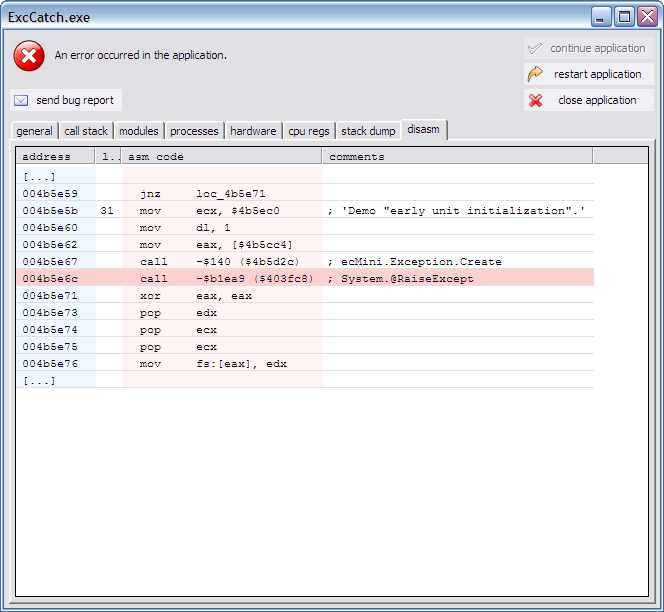
Task: Click the red X close application icon
Action: pyautogui.click(x=536, y=100)
